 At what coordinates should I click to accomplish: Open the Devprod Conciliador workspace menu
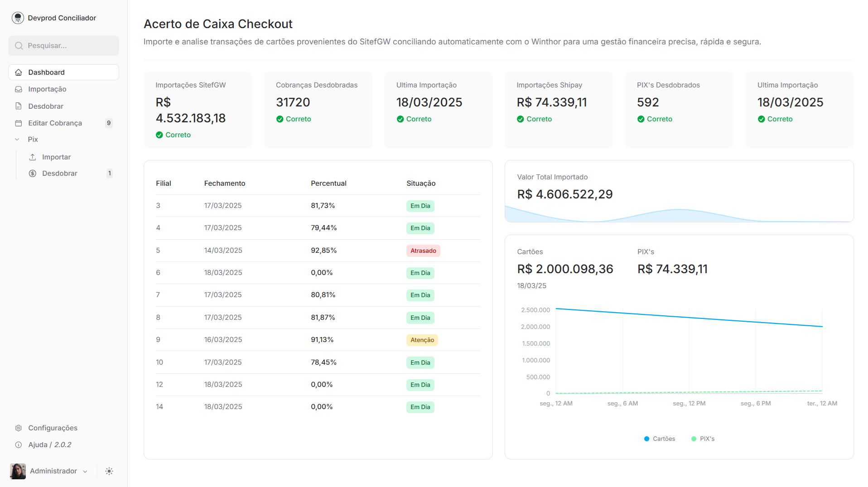pos(61,18)
